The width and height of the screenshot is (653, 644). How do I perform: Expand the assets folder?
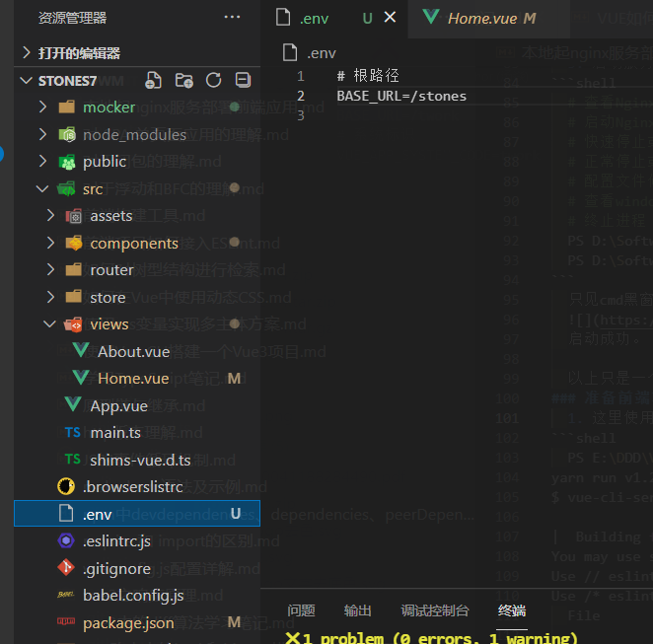(50, 216)
